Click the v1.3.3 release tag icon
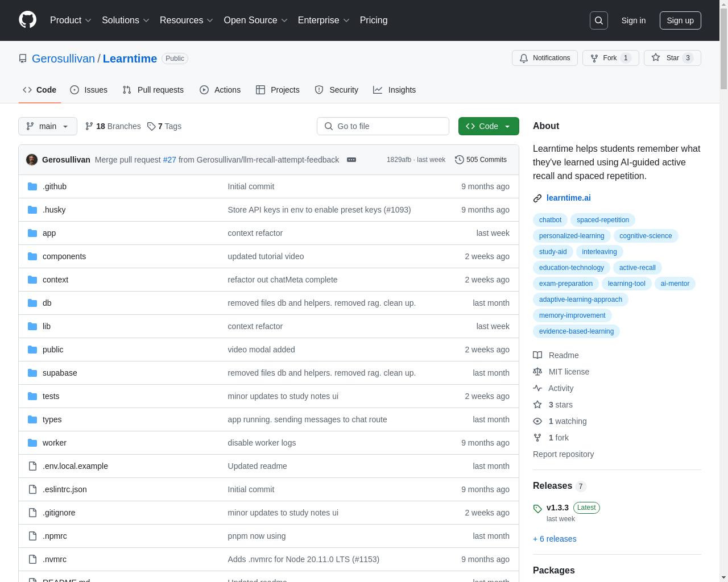This screenshot has width=728, height=582. (x=537, y=509)
